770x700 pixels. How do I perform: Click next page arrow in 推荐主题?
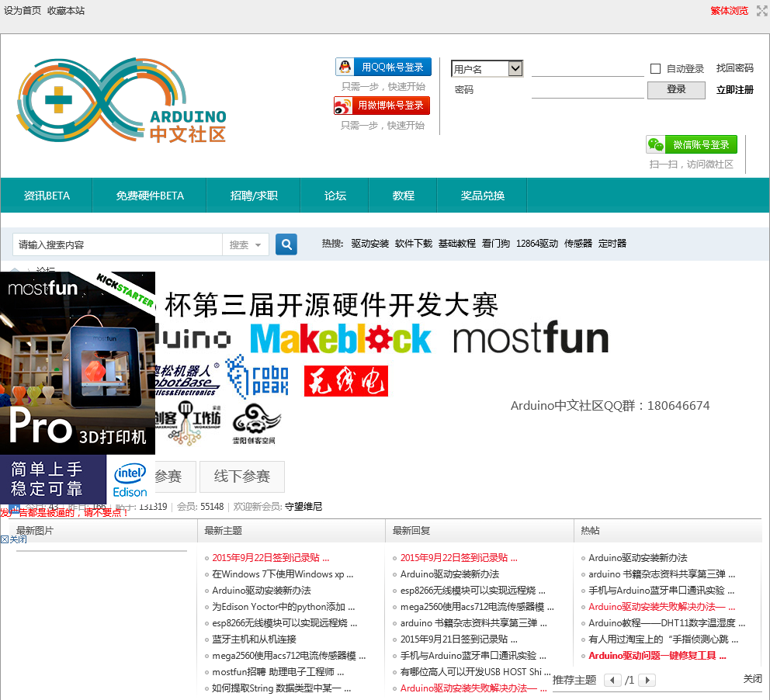(647, 680)
